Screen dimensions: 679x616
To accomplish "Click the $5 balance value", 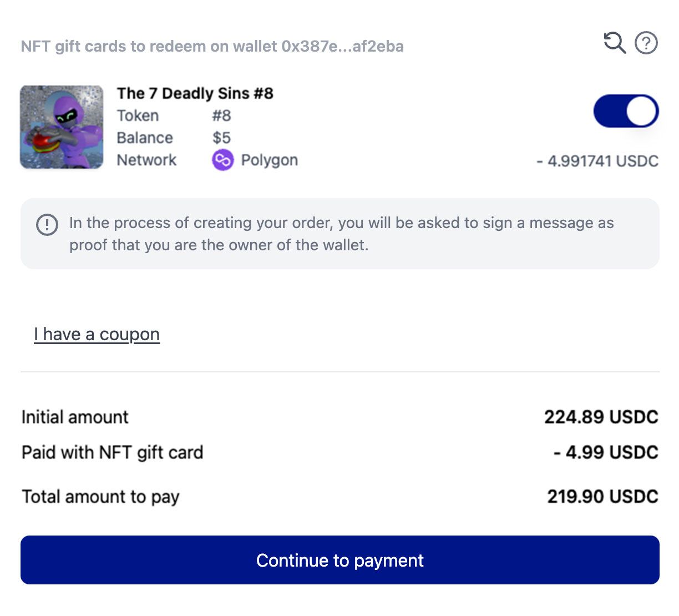I will tap(221, 138).
